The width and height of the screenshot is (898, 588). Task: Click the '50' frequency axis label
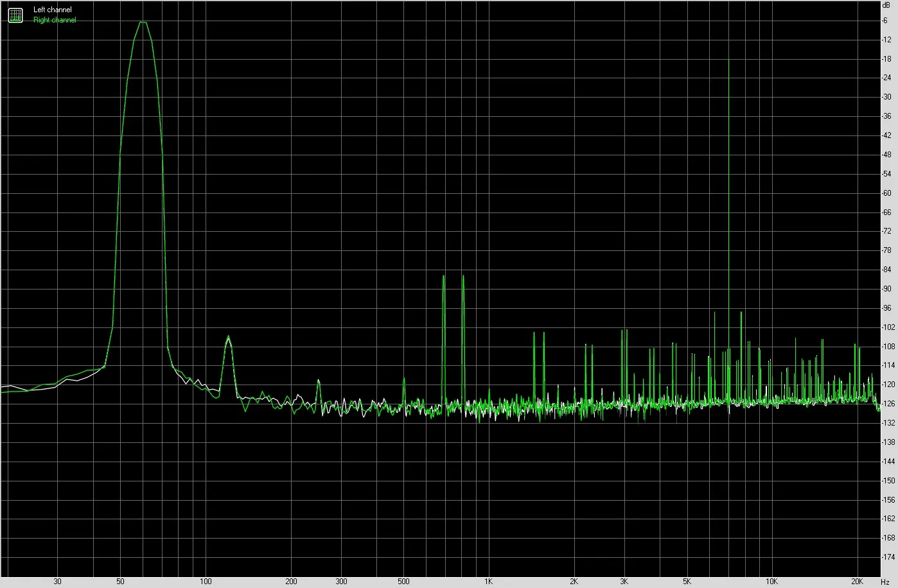pyautogui.click(x=120, y=582)
